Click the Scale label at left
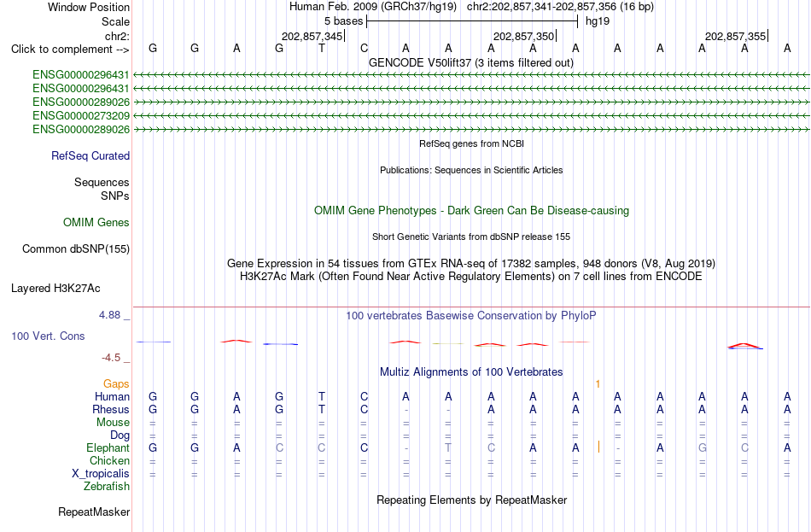811x532 pixels. tap(115, 21)
